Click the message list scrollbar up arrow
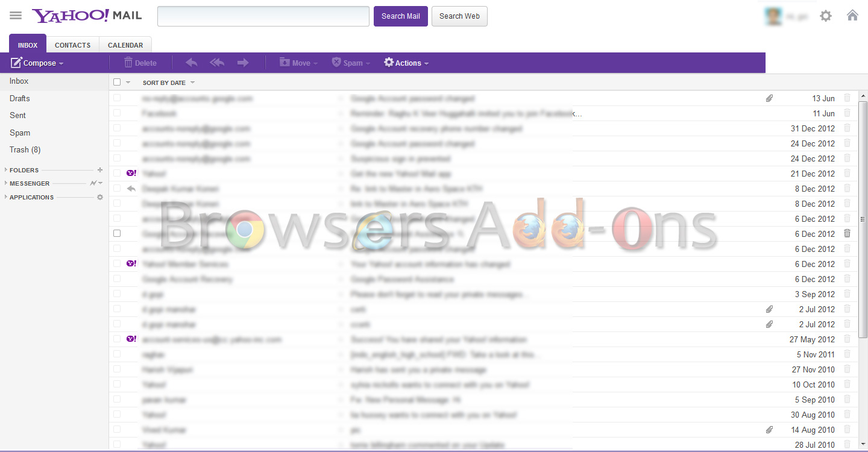Viewport: 868px width, 452px height. (x=863, y=96)
